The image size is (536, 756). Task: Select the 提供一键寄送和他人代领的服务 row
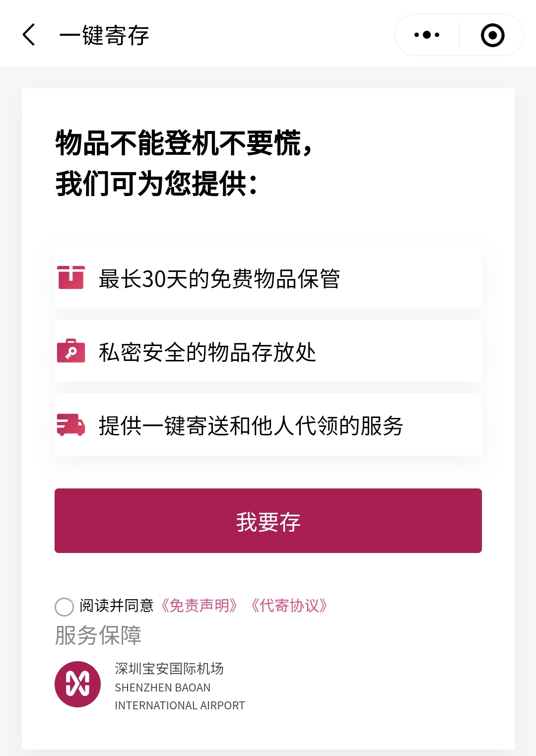tap(268, 424)
